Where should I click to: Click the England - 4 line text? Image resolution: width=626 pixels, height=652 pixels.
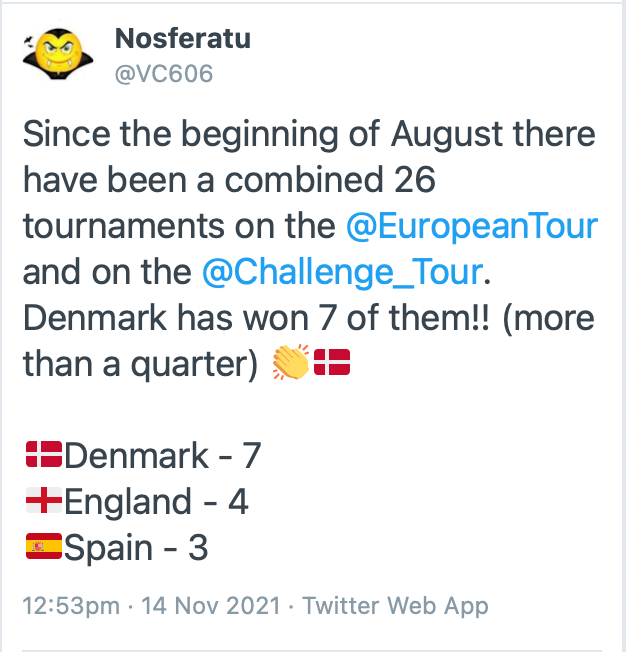click(x=156, y=501)
